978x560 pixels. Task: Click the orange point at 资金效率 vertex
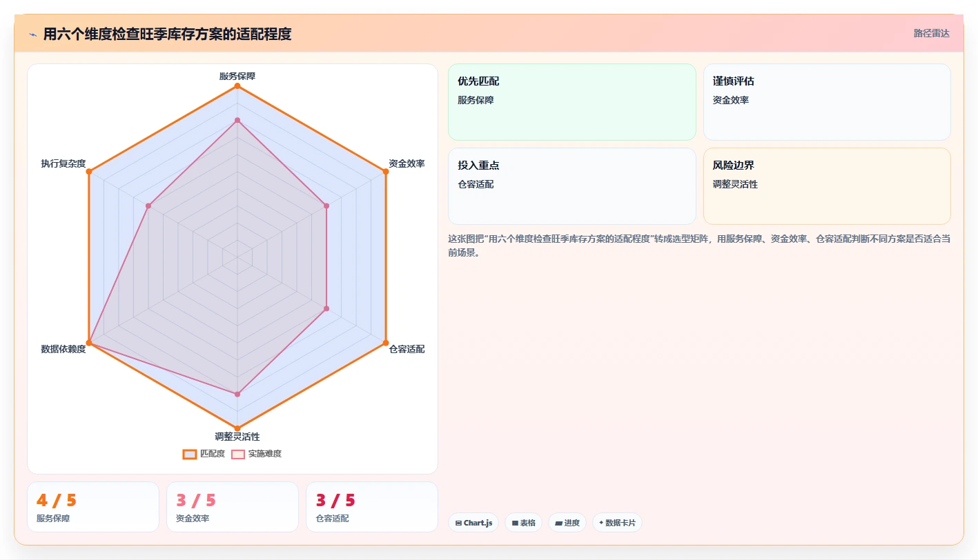386,171
